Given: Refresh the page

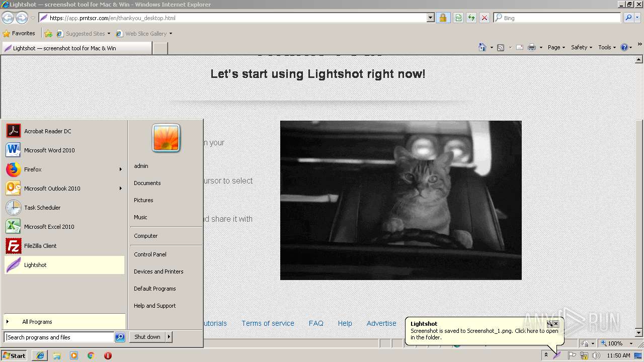Looking at the screenshot, I should [x=471, y=18].
